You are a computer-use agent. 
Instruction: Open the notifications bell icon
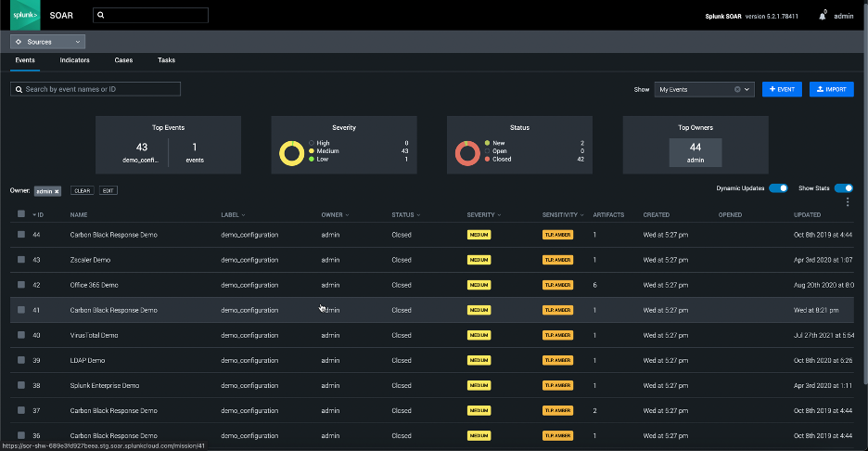pos(823,16)
